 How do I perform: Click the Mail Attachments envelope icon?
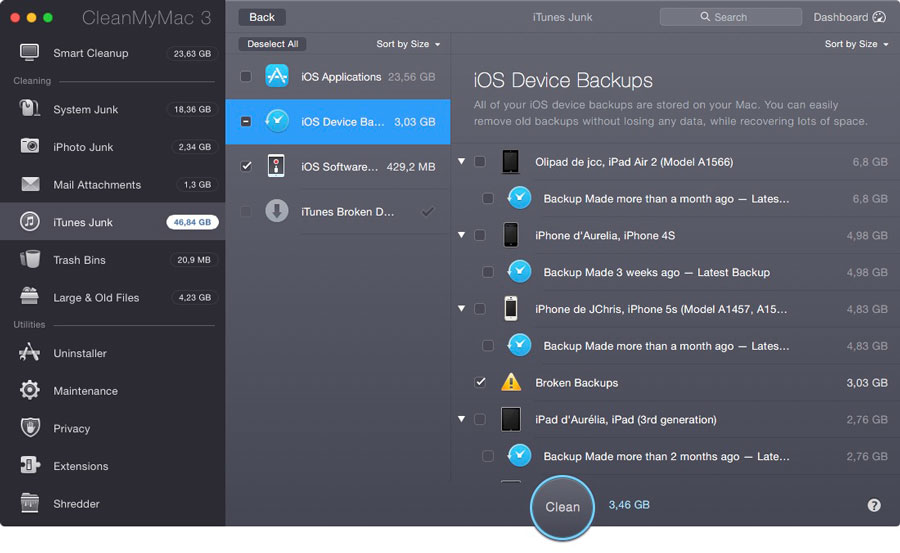tap(30, 184)
